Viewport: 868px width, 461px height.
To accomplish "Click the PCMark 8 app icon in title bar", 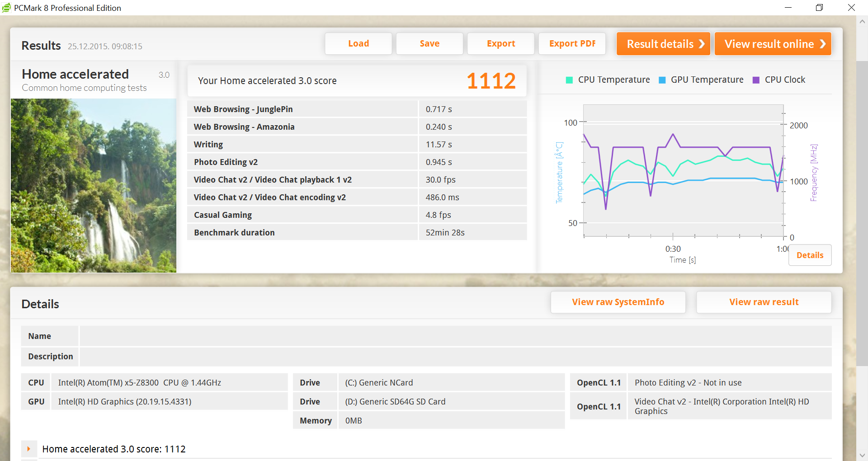I will 6,8.
